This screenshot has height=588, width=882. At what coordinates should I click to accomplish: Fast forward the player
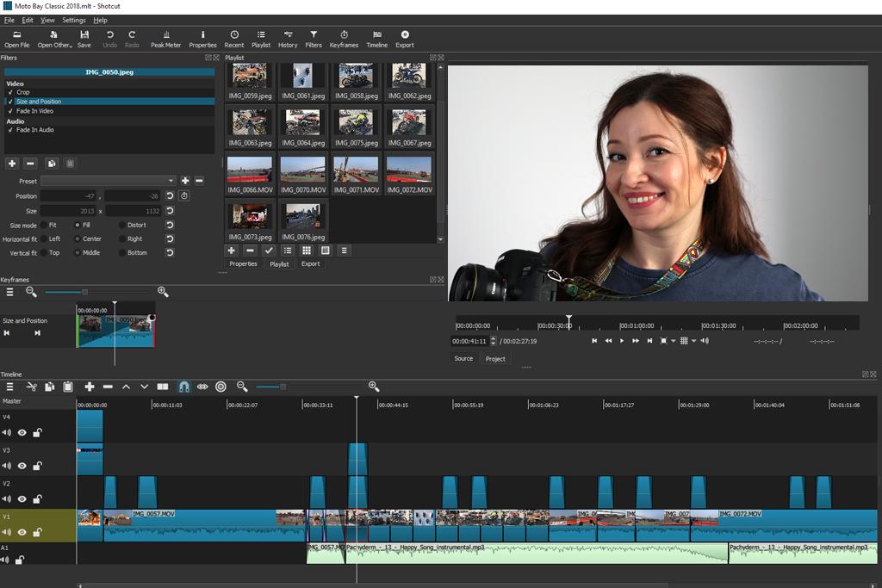[636, 341]
